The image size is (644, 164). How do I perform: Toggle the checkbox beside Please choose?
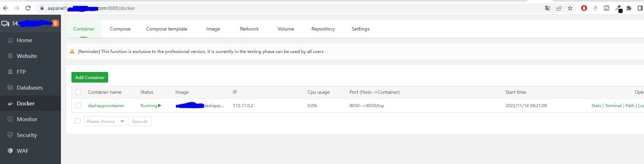click(x=78, y=121)
